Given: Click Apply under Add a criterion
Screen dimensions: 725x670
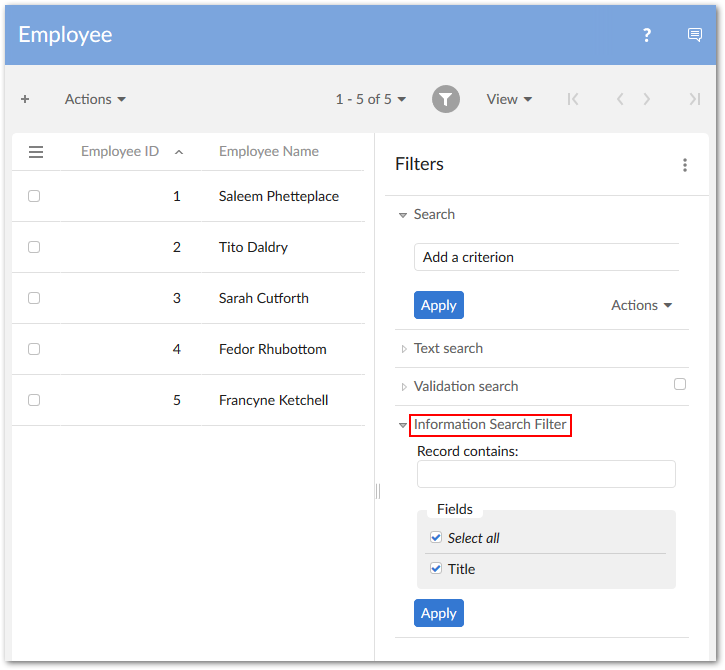Looking at the screenshot, I should pyautogui.click(x=438, y=305).
